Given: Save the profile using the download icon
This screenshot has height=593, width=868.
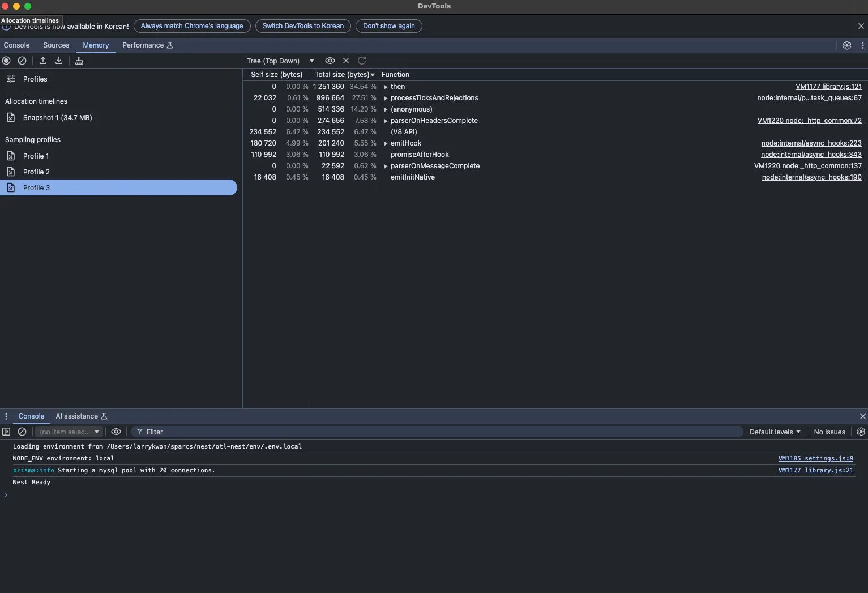Looking at the screenshot, I should point(59,61).
